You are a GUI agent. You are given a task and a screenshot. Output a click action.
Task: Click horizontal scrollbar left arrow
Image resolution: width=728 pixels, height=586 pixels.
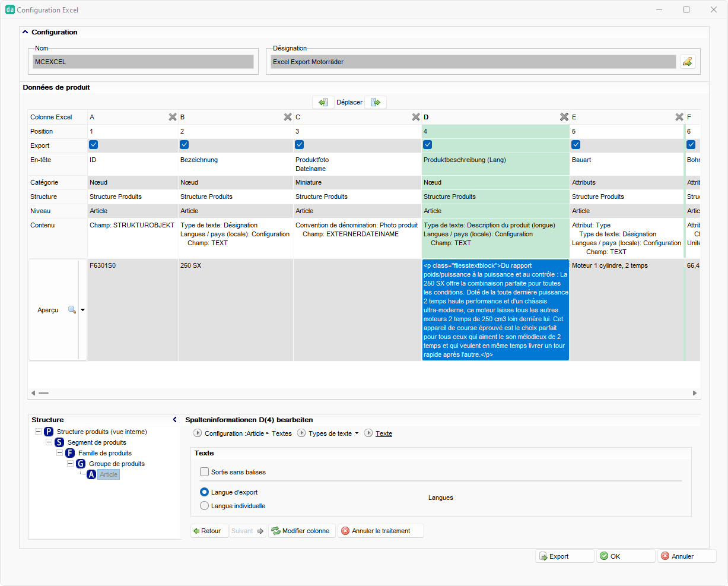click(x=33, y=393)
